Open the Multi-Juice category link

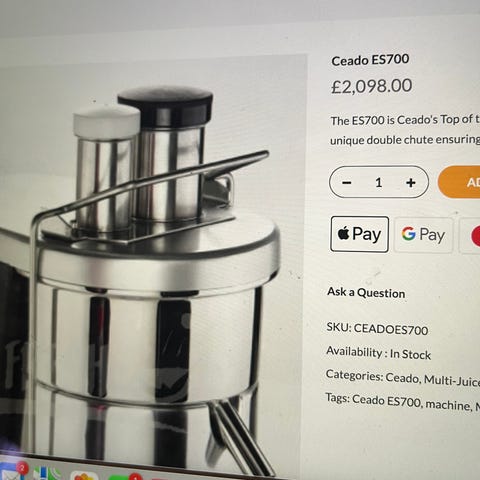pos(451,380)
